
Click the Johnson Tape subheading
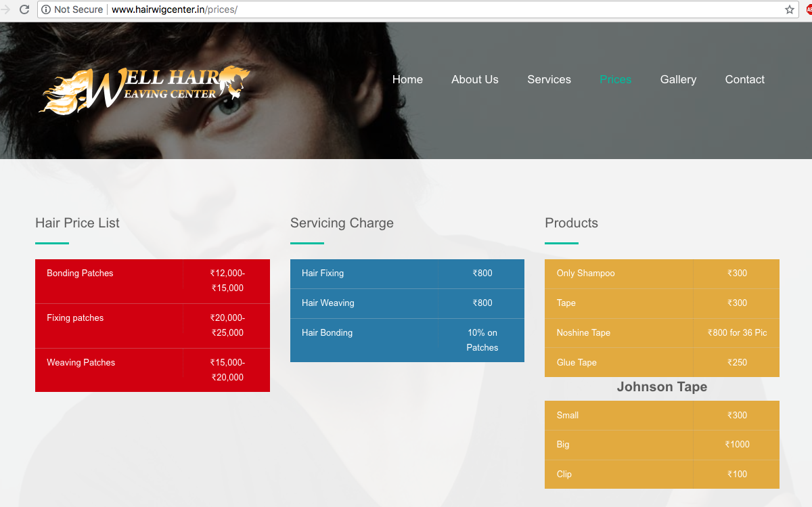coord(662,387)
